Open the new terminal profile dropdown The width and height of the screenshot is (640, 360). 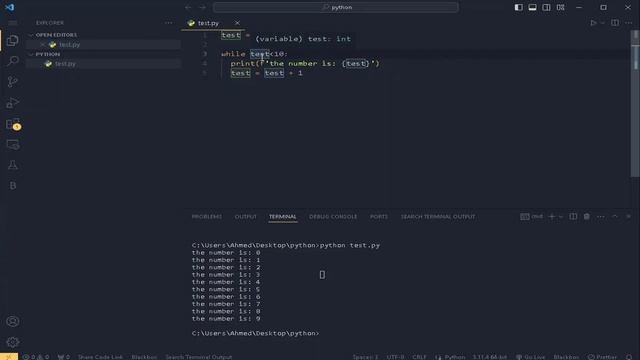pyautogui.click(x=561, y=217)
